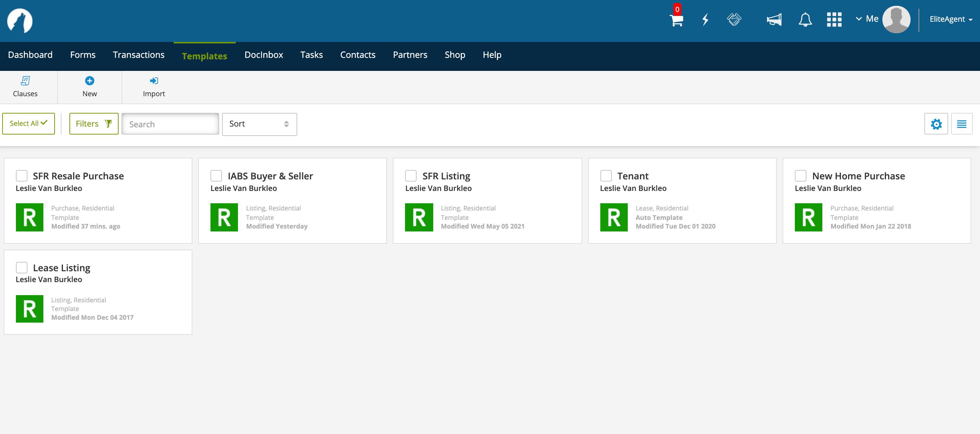Go to the Transactions tab
980x434 pixels.
coord(139,55)
